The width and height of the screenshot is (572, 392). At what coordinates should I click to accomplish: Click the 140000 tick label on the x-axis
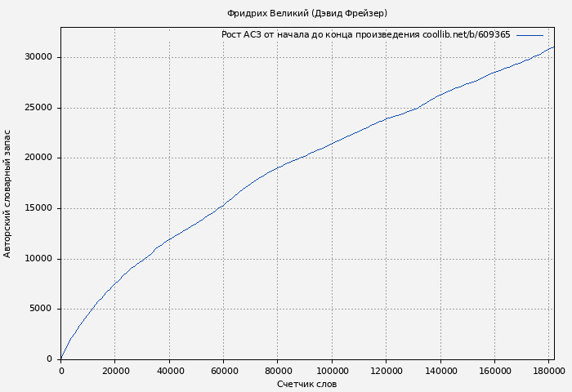(440, 371)
